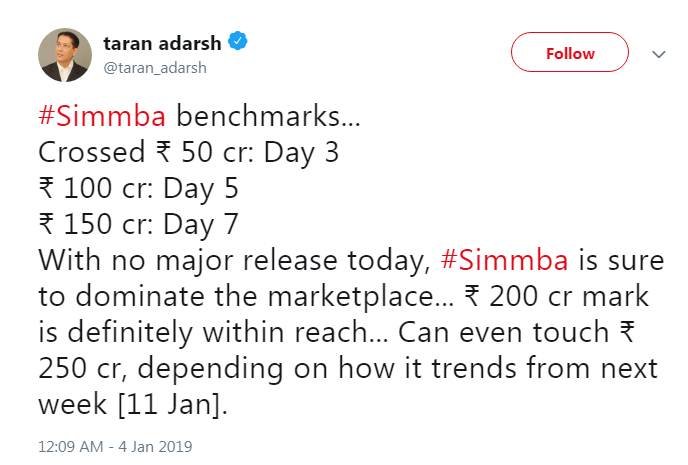Open taran adarsh's profile photo
Viewport: 688px width, 465px height.
tap(65, 54)
